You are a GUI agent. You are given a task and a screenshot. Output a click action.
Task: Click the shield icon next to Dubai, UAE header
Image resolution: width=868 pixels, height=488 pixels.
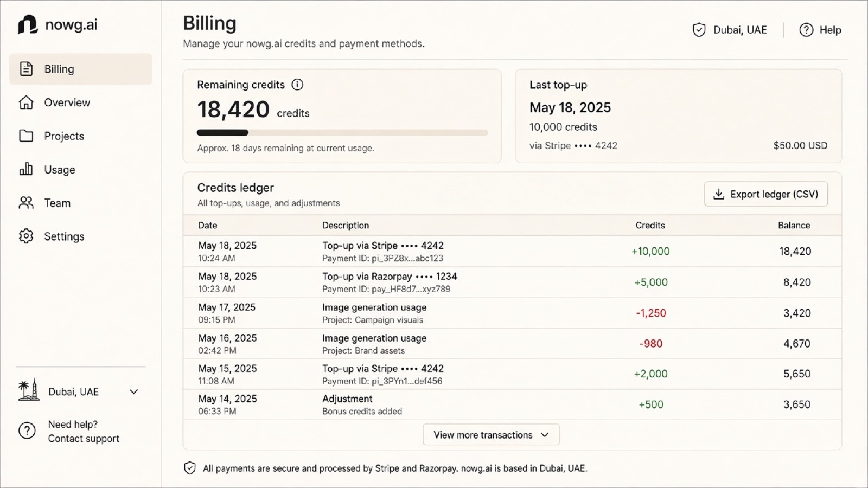click(699, 30)
